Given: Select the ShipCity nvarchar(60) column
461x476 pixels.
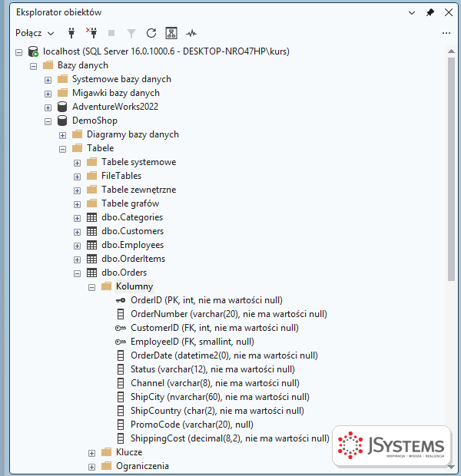Looking at the screenshot, I should [220, 397].
